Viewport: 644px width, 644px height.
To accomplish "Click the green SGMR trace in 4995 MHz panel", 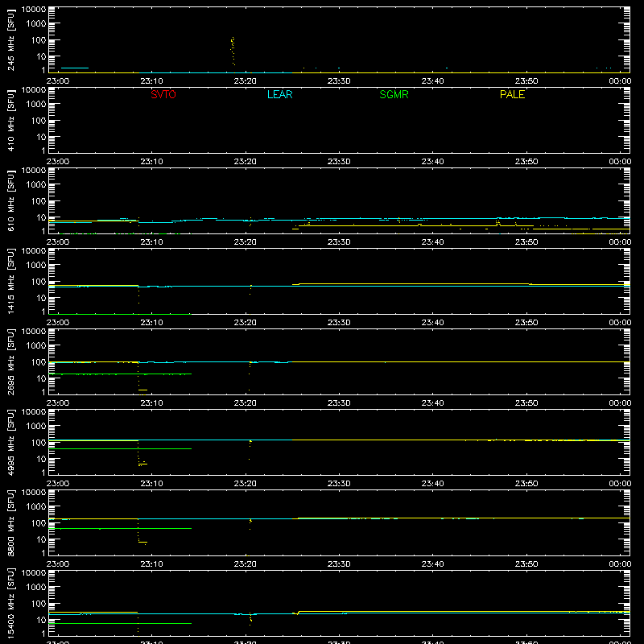I will tap(120, 448).
